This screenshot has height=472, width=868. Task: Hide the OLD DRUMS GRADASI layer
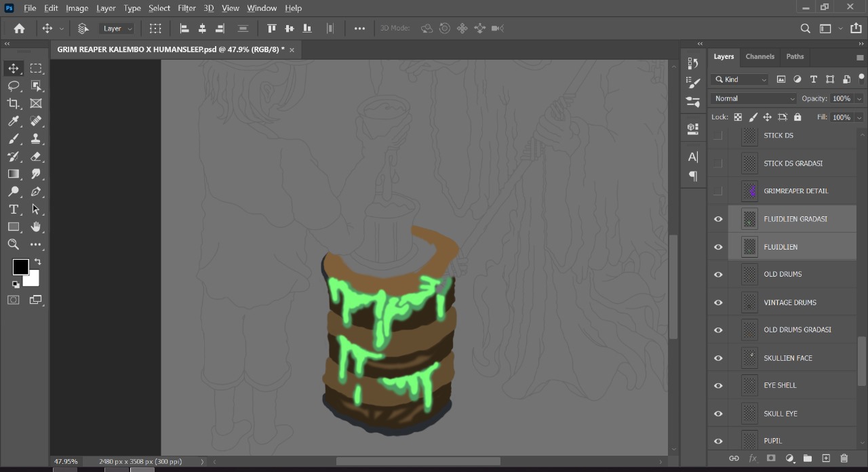pos(718,330)
